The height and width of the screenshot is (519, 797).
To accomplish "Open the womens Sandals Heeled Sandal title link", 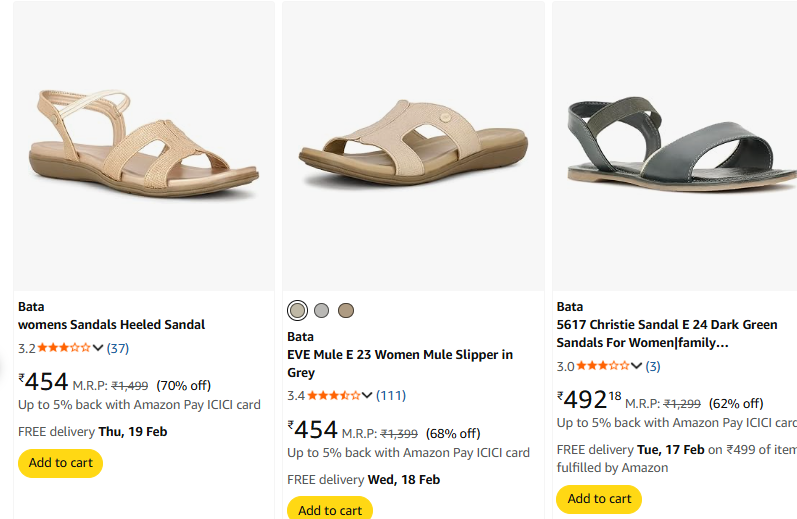I will point(111,325).
